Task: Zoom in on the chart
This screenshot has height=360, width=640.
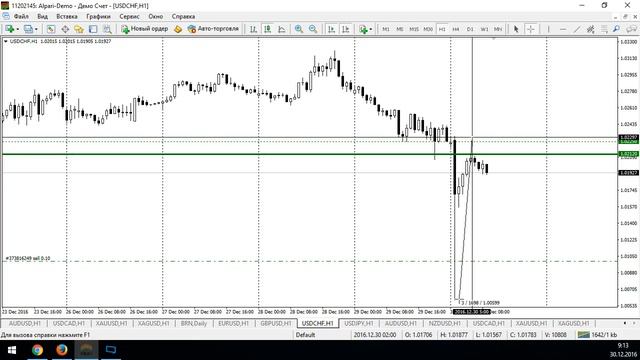Action: coord(299,29)
